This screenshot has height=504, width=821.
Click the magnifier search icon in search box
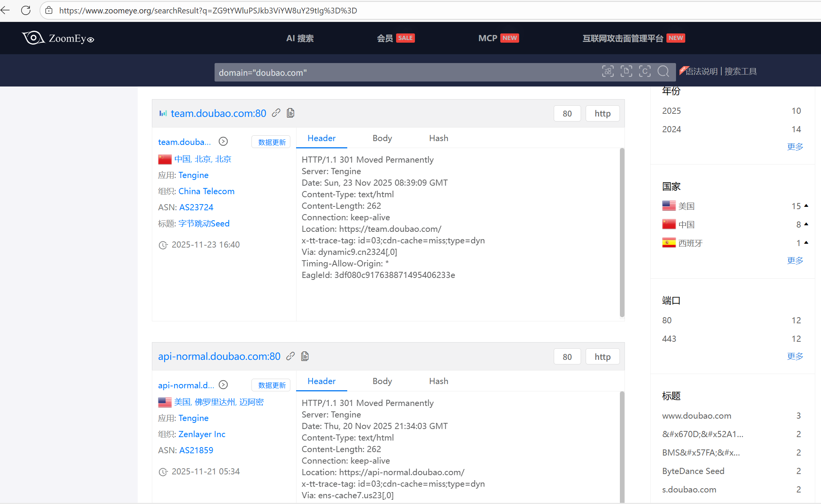point(663,72)
